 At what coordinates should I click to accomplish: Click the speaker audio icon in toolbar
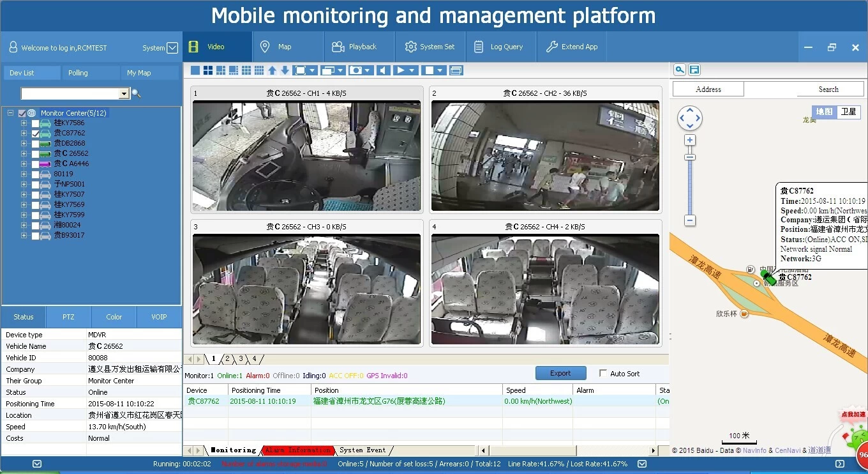tap(382, 70)
